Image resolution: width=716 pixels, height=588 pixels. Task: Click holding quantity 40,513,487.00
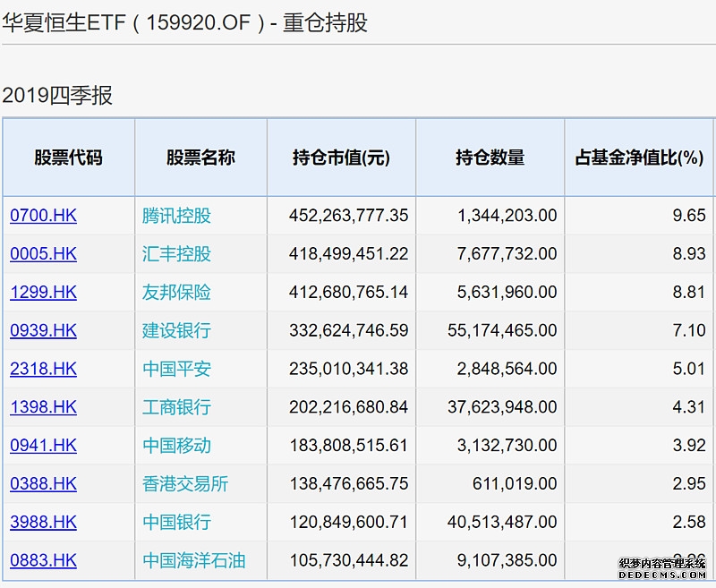(x=502, y=523)
